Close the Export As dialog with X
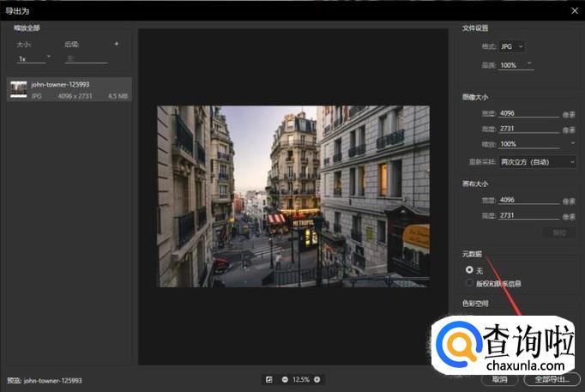The image size is (585, 392). [574, 9]
